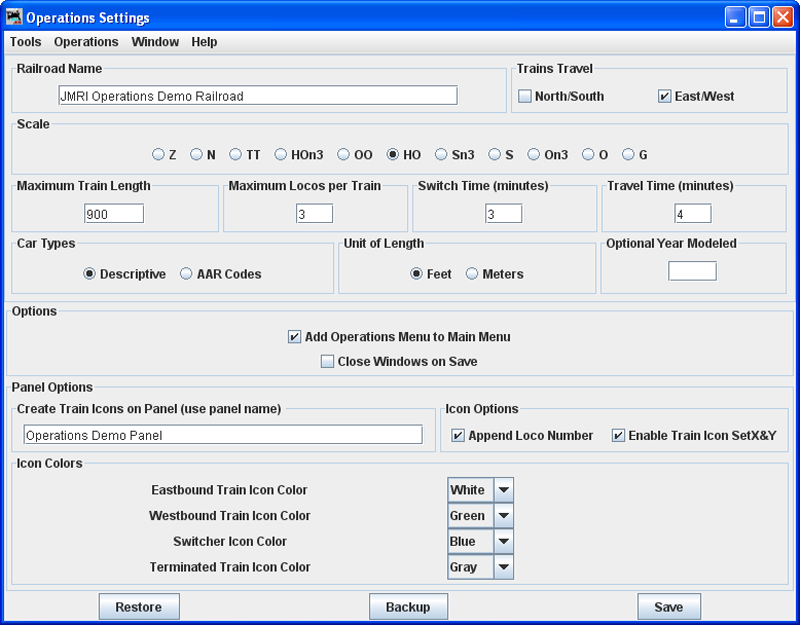Open the Help menu
The width and height of the screenshot is (800, 625).
click(x=204, y=42)
